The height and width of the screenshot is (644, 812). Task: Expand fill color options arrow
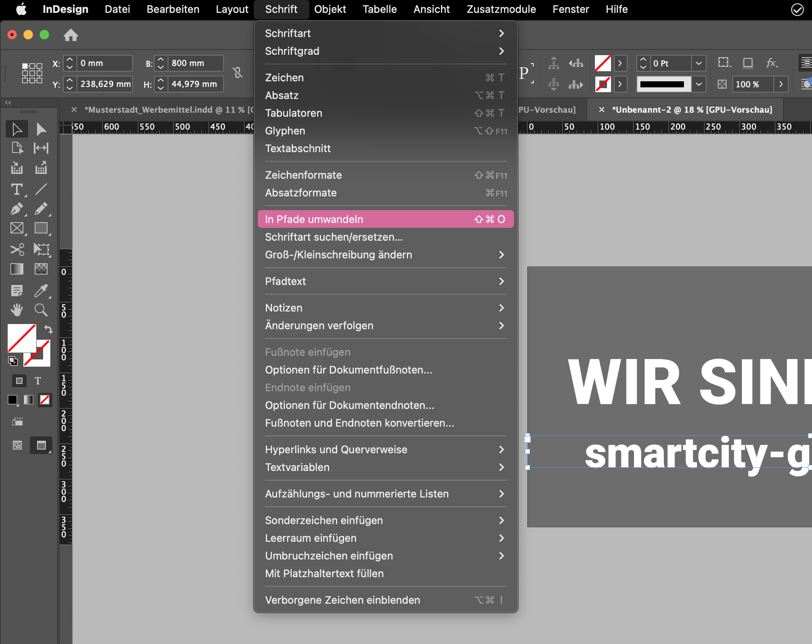(620, 63)
